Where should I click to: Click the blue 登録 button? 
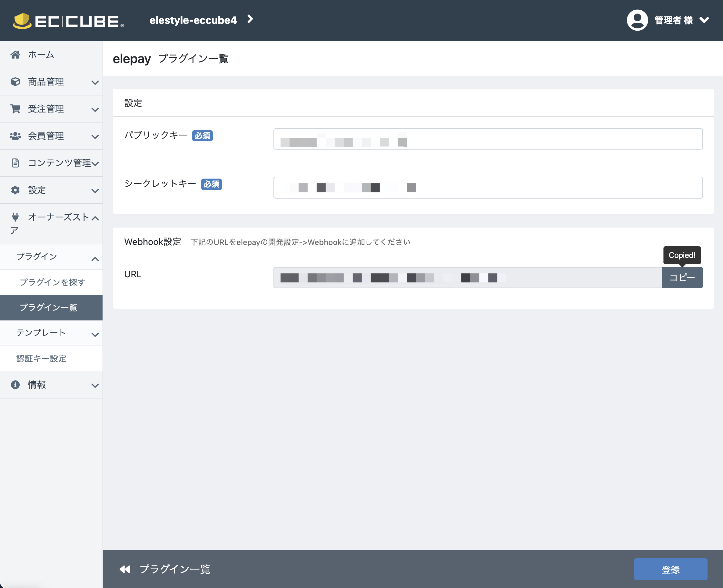tap(670, 569)
